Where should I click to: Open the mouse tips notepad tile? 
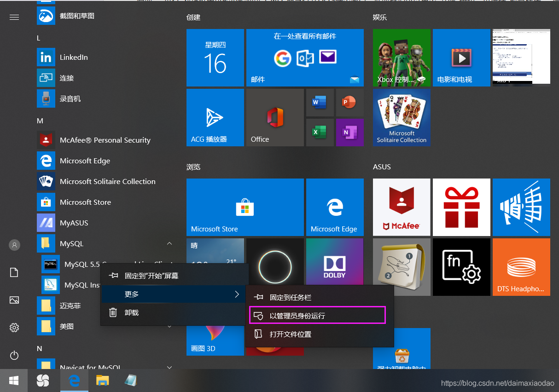point(402,267)
